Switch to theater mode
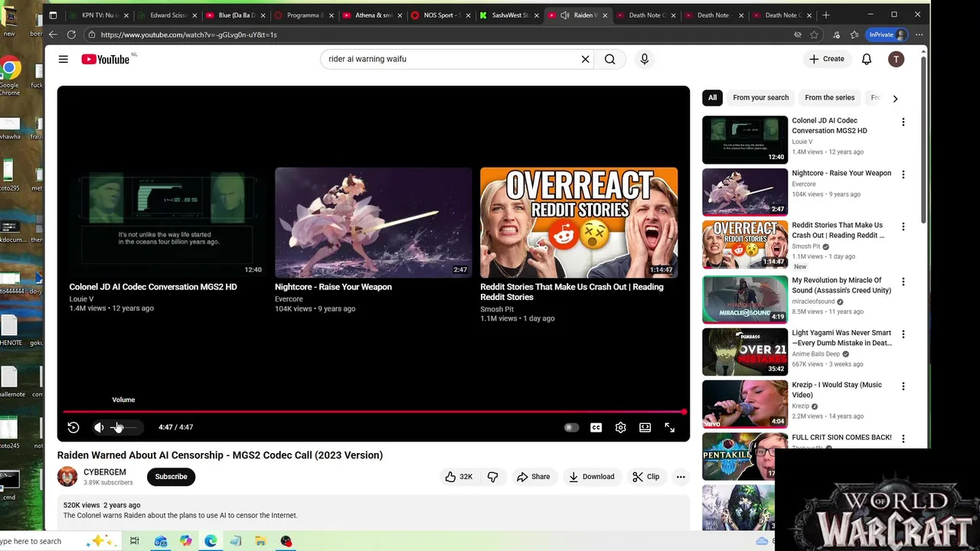This screenshot has width=980, height=551. point(645,428)
